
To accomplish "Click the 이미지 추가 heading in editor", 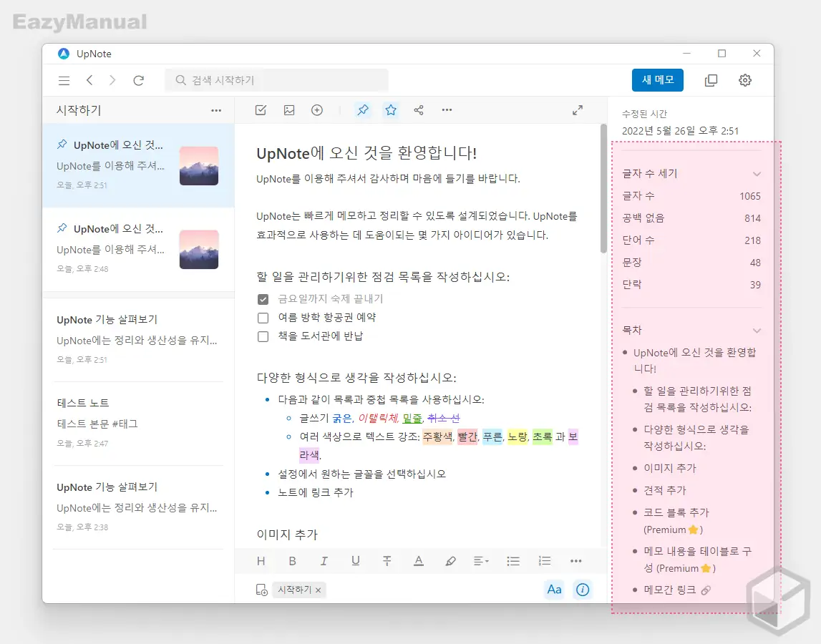I will pyautogui.click(x=287, y=535).
